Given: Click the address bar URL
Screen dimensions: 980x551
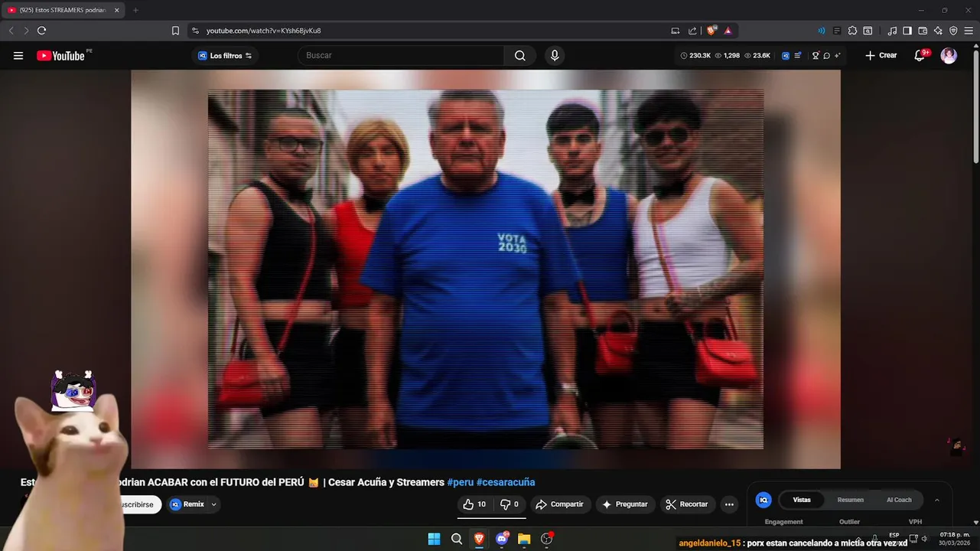Looking at the screenshot, I should (x=264, y=31).
